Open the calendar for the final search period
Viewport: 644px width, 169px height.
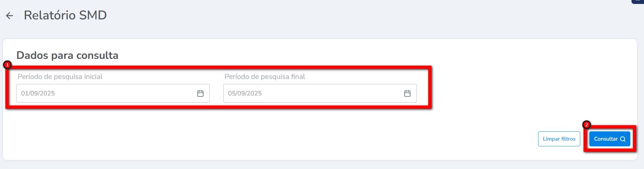(407, 93)
